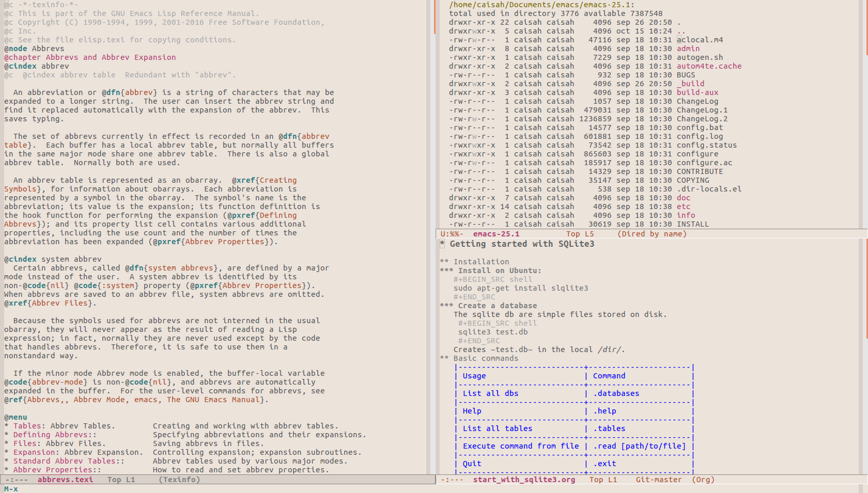The width and height of the screenshot is (868, 493).
Task: Click '@cindex system abbrev' line
Action: tap(53, 259)
